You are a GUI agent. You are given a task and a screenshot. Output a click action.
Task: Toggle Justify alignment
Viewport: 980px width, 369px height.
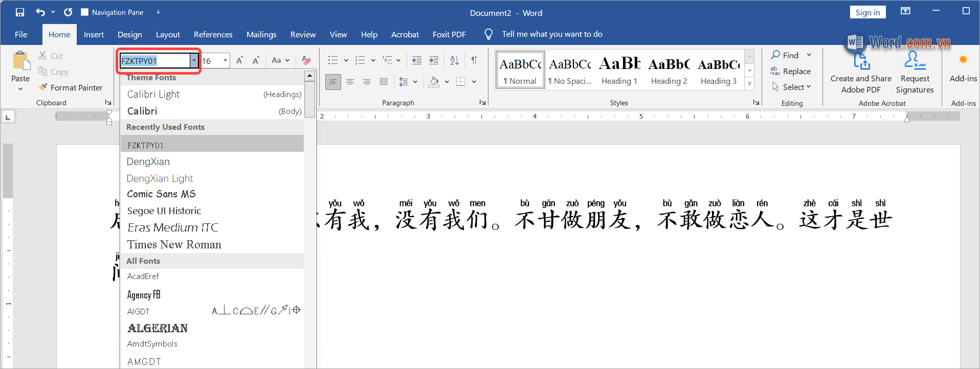384,82
